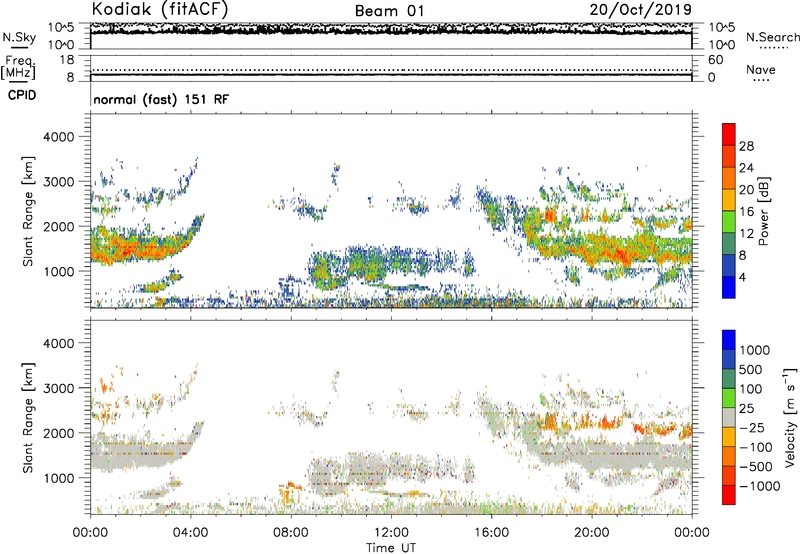Click the solid line sample under 'N.Sky'
The width and height of the screenshot is (800, 554).
(18, 48)
